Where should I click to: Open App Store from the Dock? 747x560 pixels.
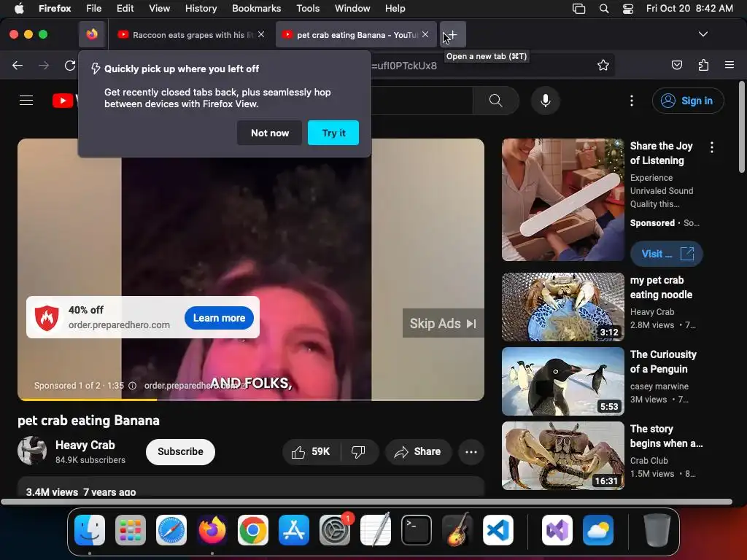[294, 530]
